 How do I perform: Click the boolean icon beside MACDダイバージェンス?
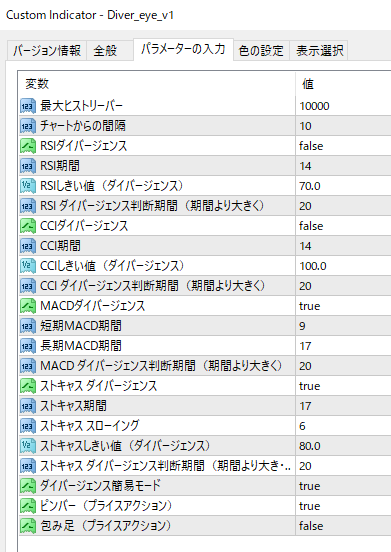[x=28, y=306]
